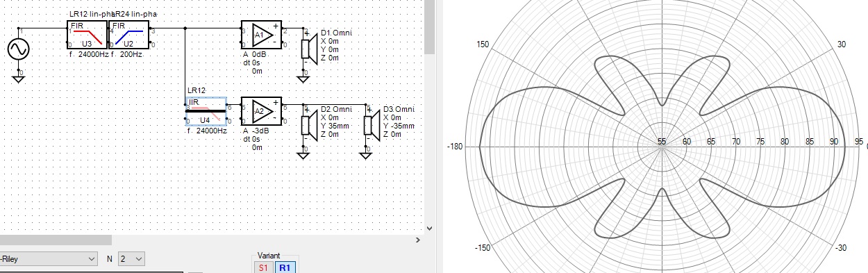Screen dimensions: 868x273
Task: Select the U3 FIR low-pass filter block
Action: tap(87, 35)
